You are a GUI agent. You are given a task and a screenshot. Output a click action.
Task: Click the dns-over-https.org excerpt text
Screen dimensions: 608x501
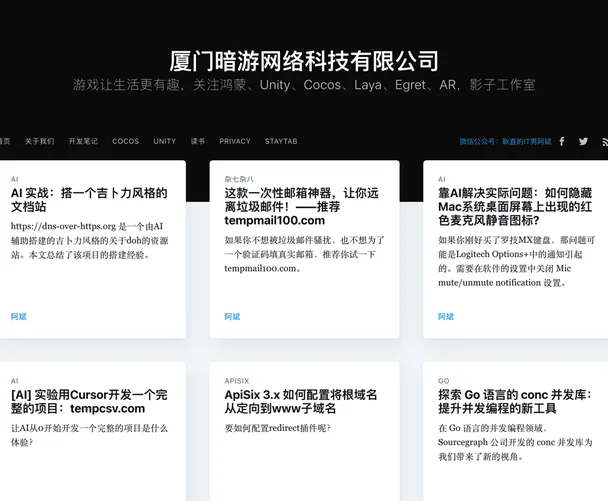tap(90, 240)
